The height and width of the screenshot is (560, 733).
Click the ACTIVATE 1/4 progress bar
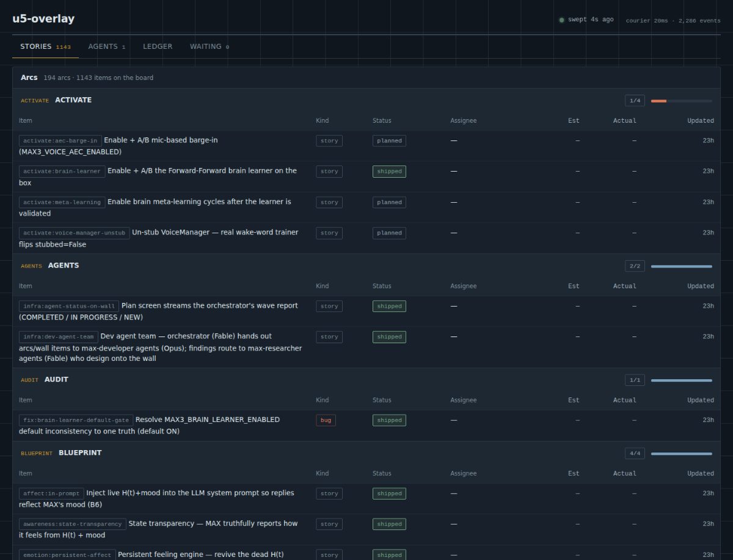681,101
